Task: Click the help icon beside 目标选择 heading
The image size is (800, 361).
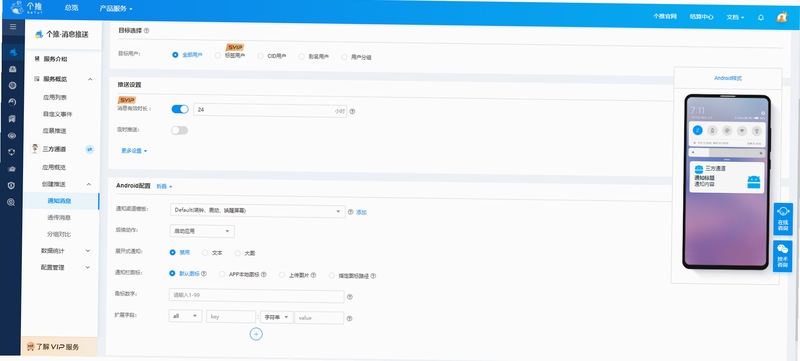Action: pyautogui.click(x=146, y=31)
